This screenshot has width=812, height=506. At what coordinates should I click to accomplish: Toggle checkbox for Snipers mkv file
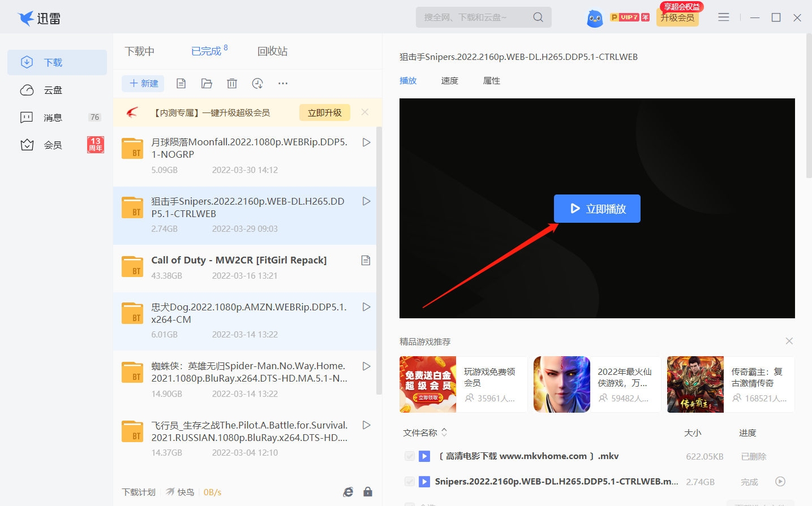410,482
